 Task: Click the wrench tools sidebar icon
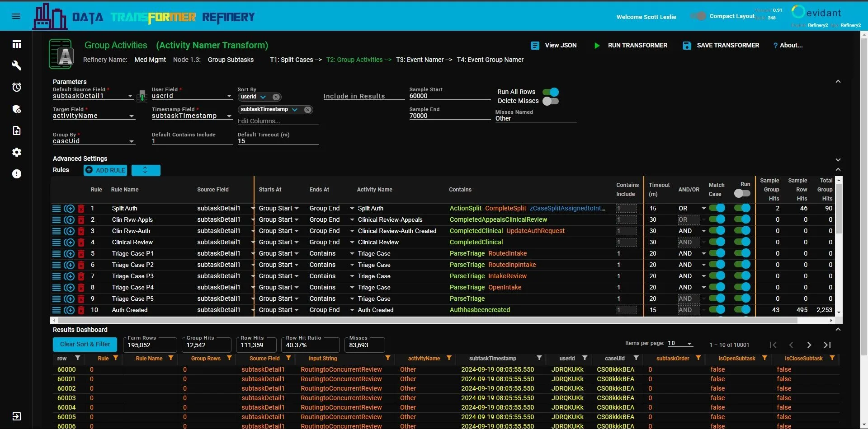[16, 65]
